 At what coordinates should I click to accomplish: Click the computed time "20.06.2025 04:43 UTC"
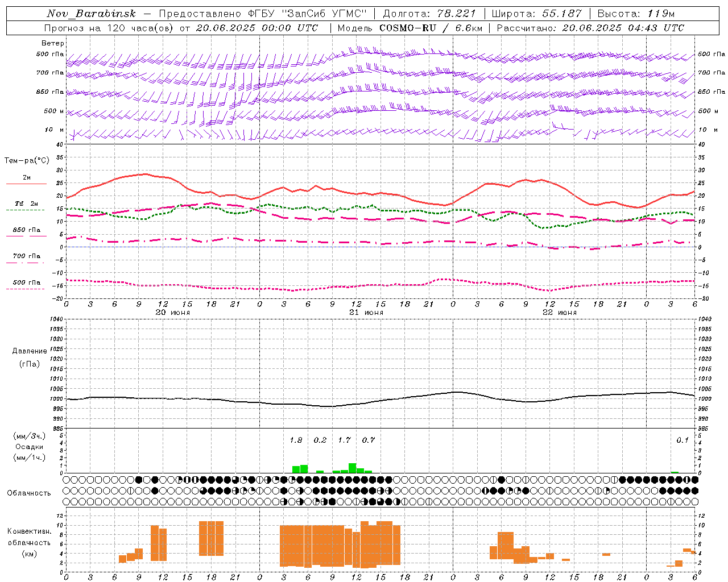[623, 28]
